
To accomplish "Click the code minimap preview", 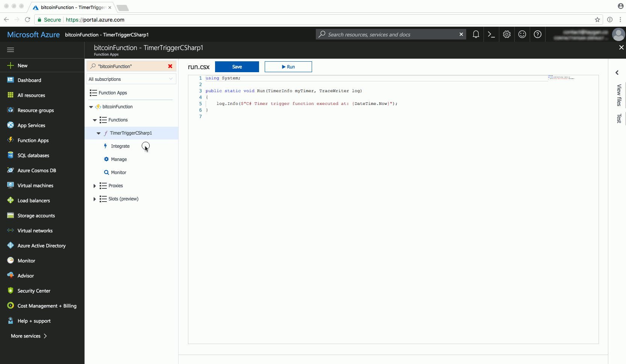I will coord(561,77).
